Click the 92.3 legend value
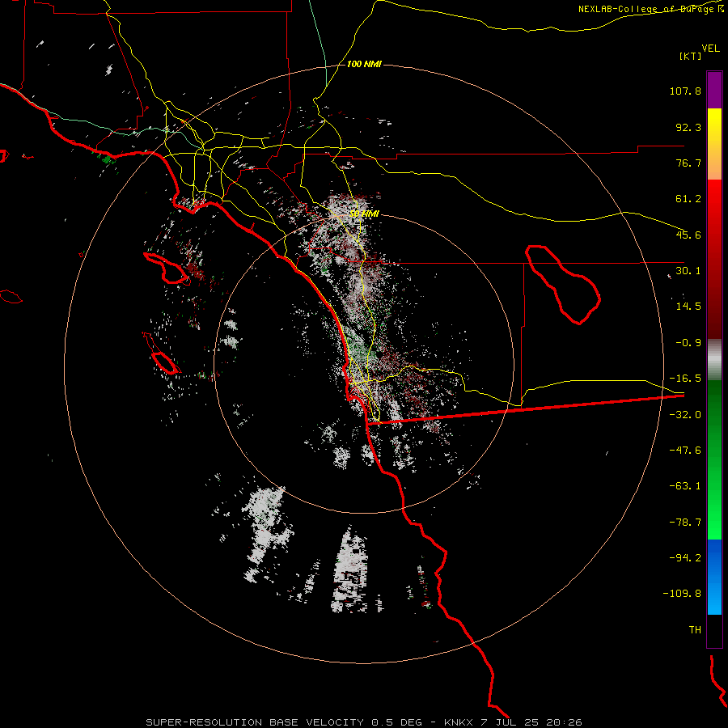The height and width of the screenshot is (728, 728). [x=688, y=127]
